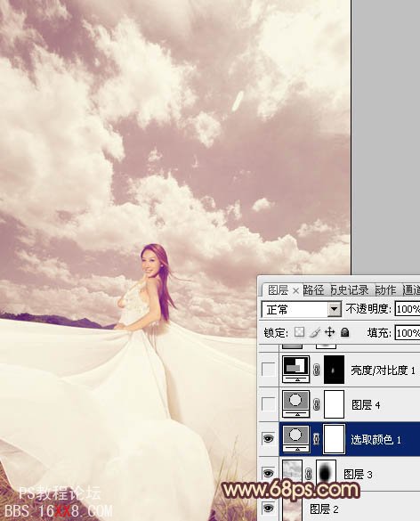Select the black layer mask of 亮度/对比度 1
The image size is (420, 521).
point(334,370)
